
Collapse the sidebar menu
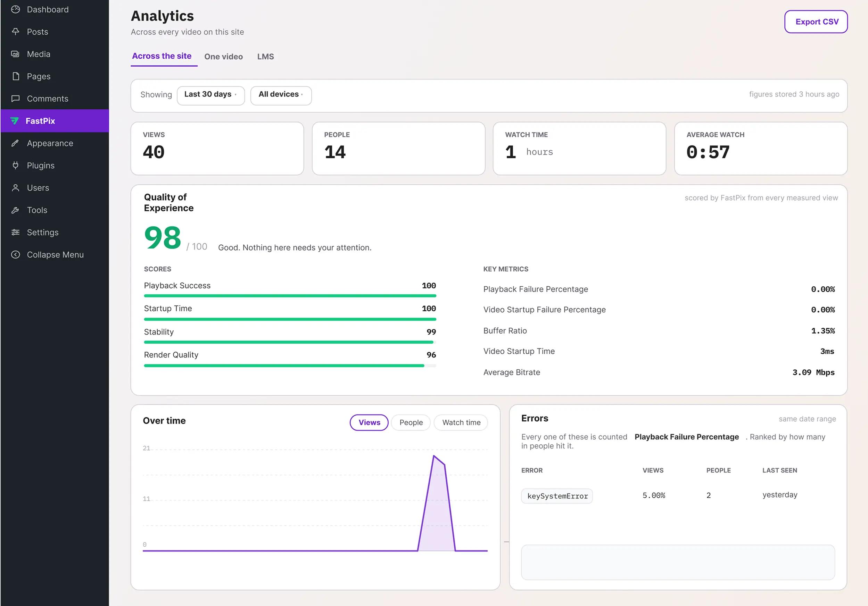point(55,255)
